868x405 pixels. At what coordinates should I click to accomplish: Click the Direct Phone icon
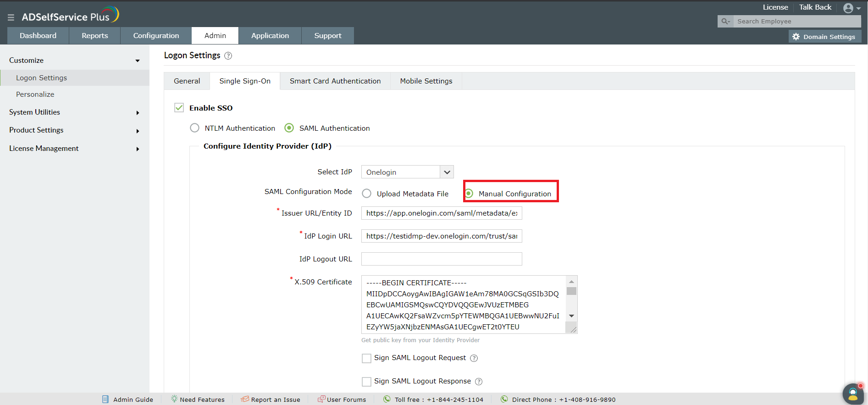pyautogui.click(x=504, y=399)
